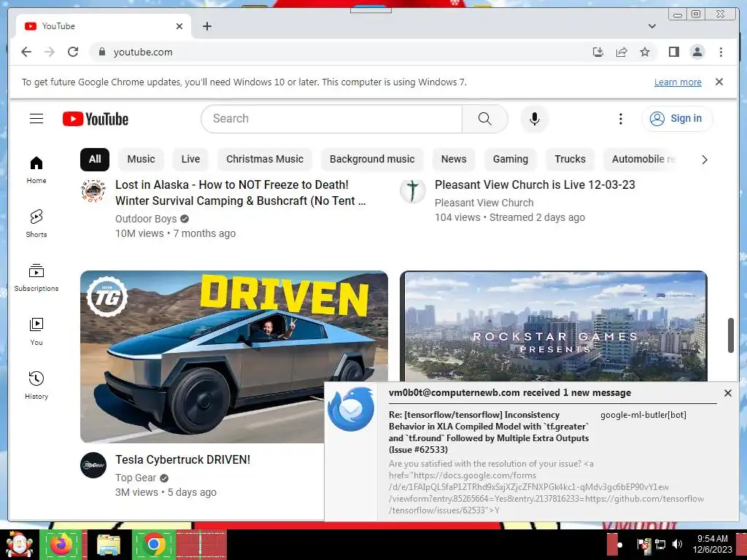Dismiss the Chrome update notice bar
747x560 pixels.
click(719, 82)
